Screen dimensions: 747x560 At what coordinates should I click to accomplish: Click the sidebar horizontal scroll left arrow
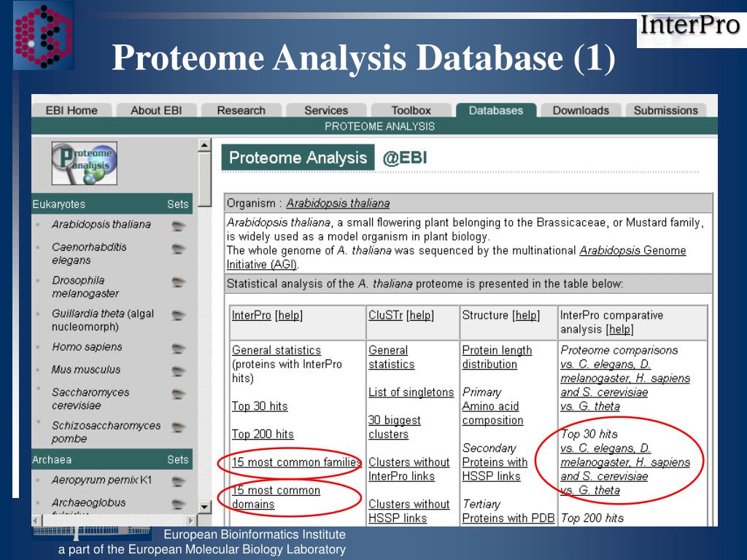(37, 521)
